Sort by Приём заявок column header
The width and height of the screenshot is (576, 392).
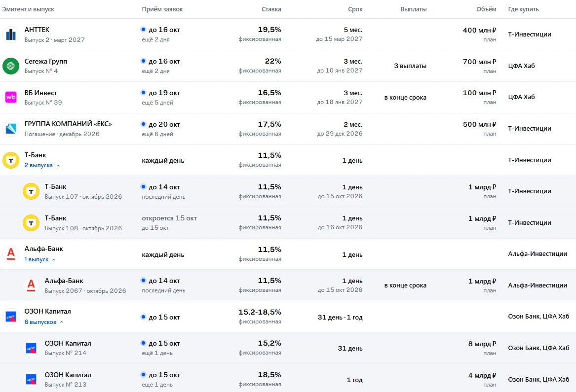coord(162,9)
